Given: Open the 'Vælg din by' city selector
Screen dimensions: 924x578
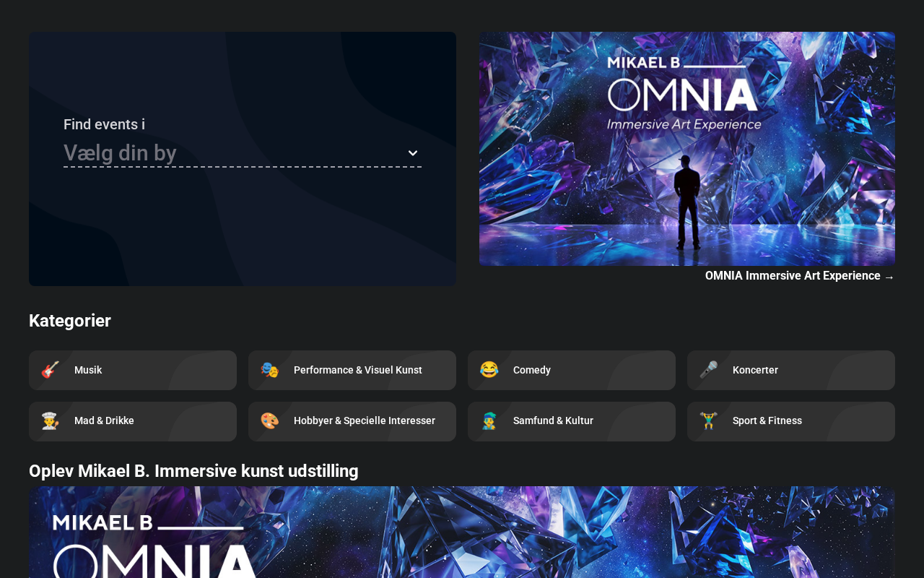Looking at the screenshot, I should [243, 153].
